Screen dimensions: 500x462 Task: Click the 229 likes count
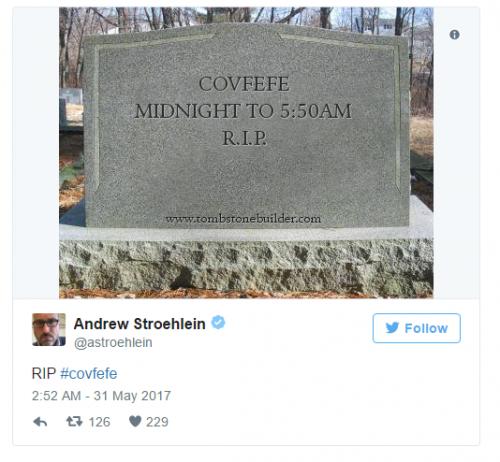point(157,422)
